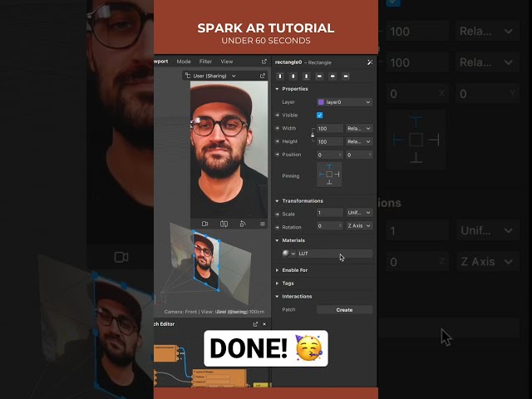
Task: Click the Position X field
Action: pos(330,155)
